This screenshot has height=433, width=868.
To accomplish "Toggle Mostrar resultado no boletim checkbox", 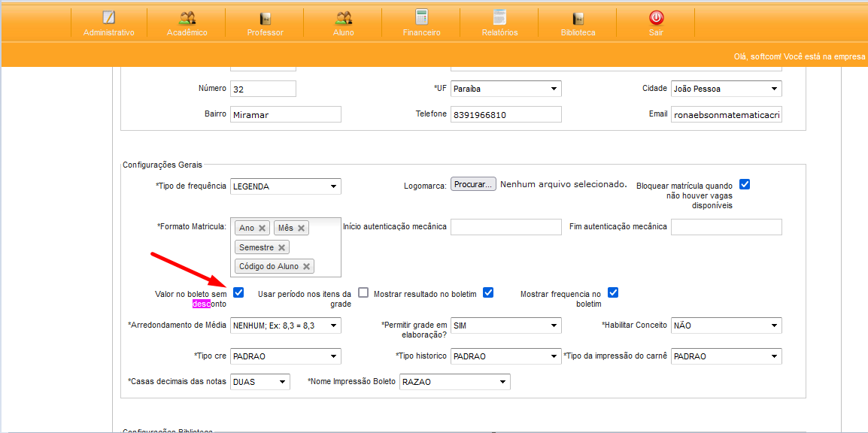I will (x=488, y=292).
